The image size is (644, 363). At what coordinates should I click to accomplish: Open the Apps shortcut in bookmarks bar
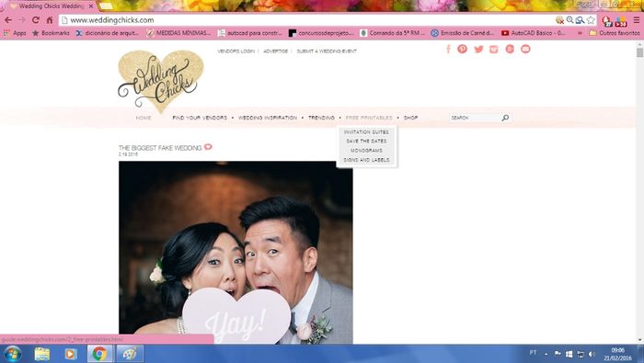coord(15,33)
